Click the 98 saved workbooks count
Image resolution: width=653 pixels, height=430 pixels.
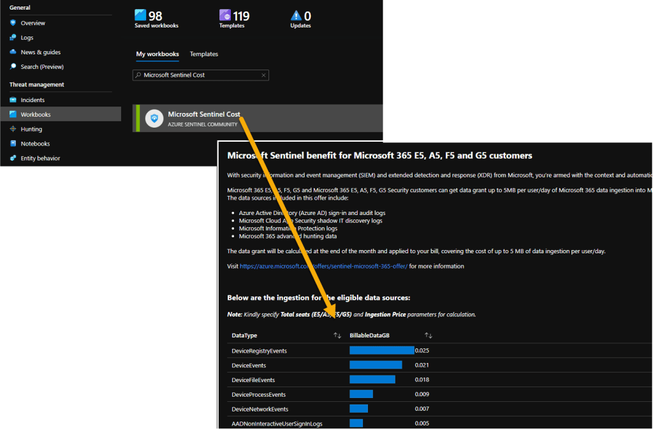click(155, 16)
